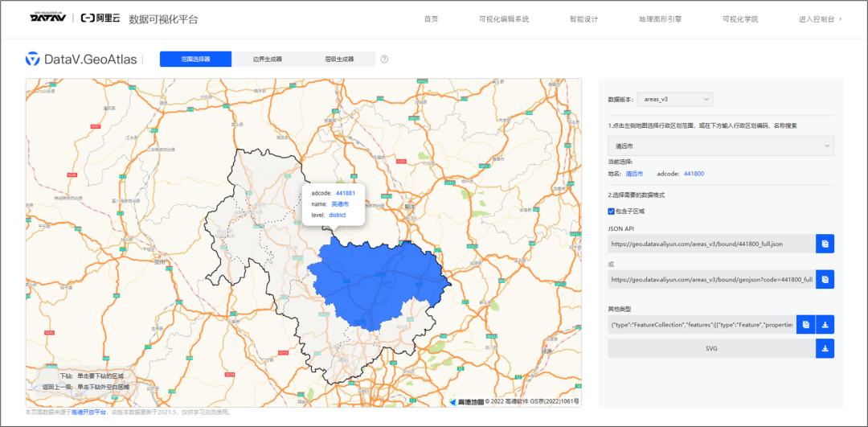Click the 高德地图 logo on map
Viewport: 868px width, 427px height.
click(467, 401)
